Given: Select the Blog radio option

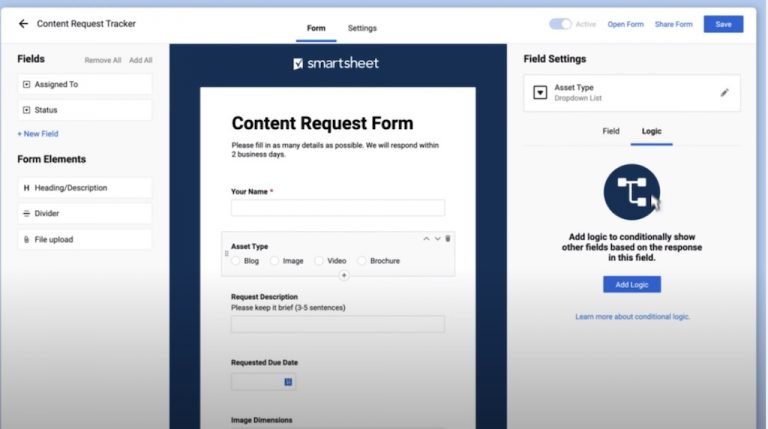Looking at the screenshot, I should click(237, 261).
